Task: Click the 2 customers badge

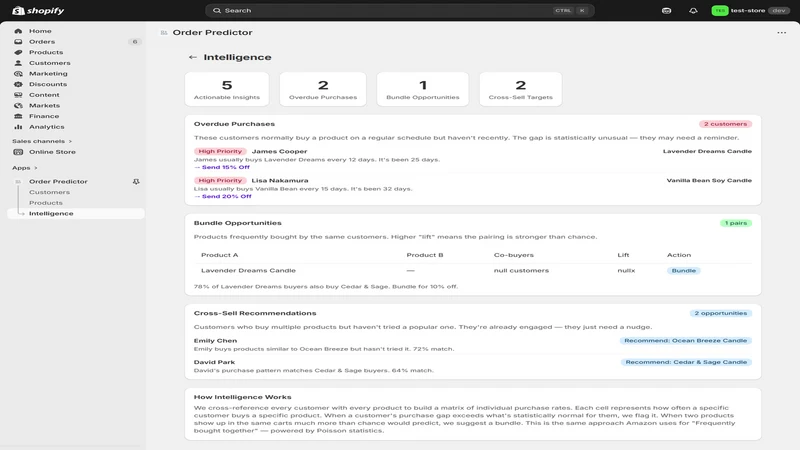Action: [725, 124]
